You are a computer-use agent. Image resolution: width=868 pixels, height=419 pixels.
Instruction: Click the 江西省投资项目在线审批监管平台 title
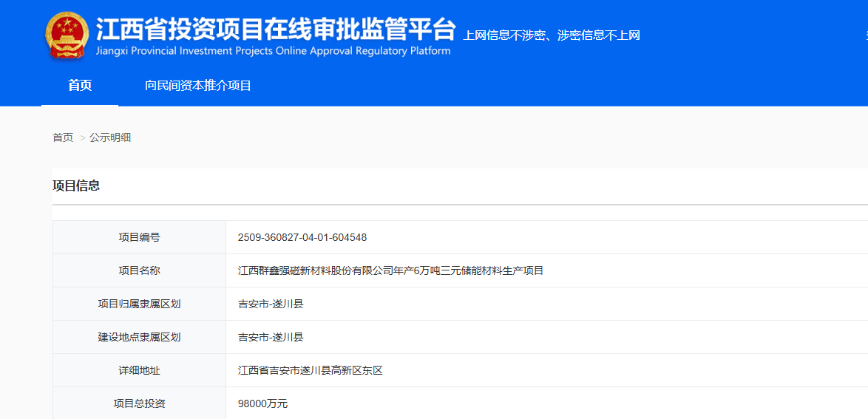(275, 30)
